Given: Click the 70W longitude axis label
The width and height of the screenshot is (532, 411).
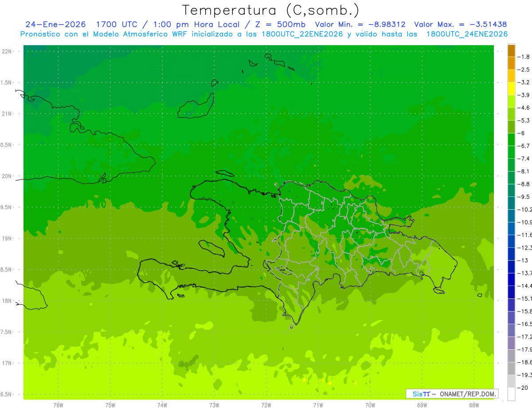Looking at the screenshot, I should [370, 405].
